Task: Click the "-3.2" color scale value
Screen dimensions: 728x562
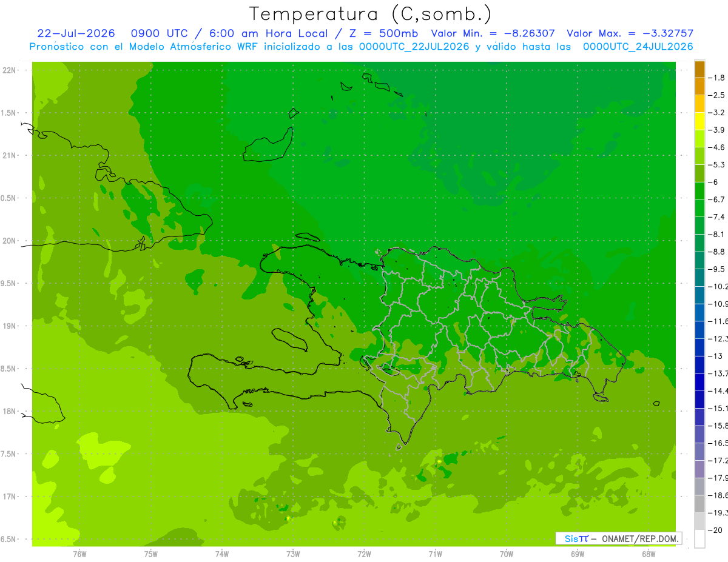Action: coord(716,113)
